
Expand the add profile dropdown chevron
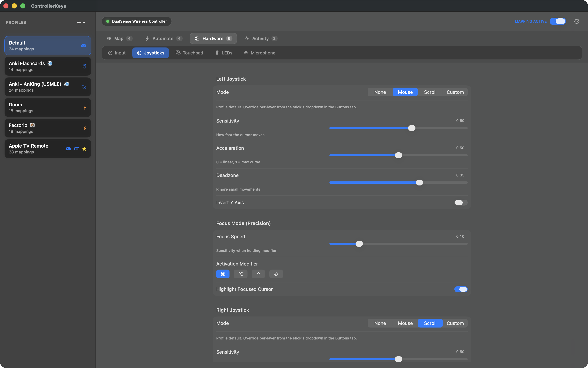[x=84, y=23]
